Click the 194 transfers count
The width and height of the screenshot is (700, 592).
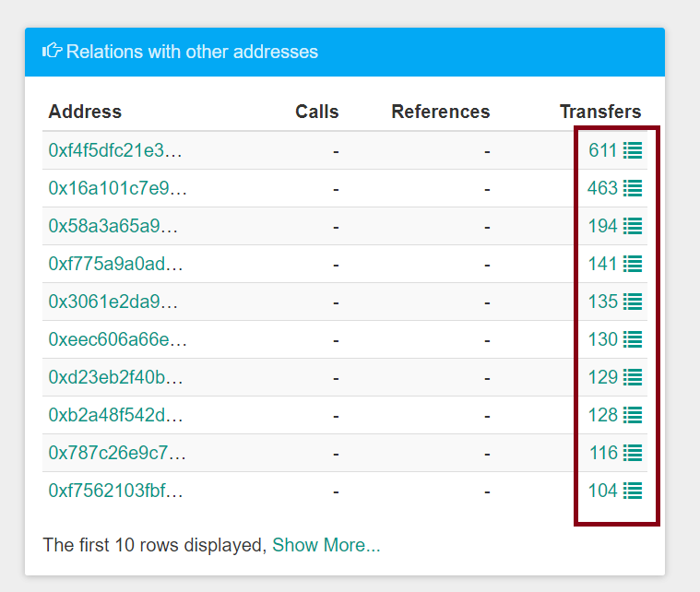tap(602, 226)
